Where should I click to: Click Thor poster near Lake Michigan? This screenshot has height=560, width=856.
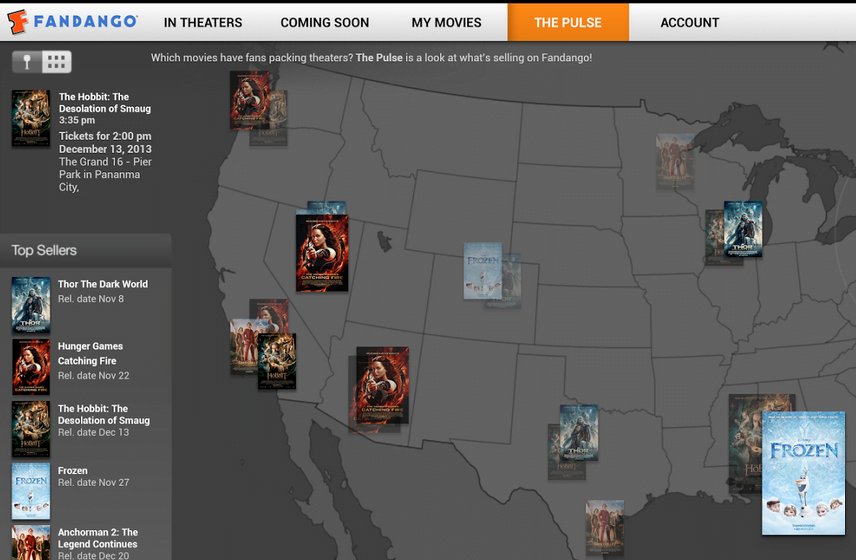743,229
